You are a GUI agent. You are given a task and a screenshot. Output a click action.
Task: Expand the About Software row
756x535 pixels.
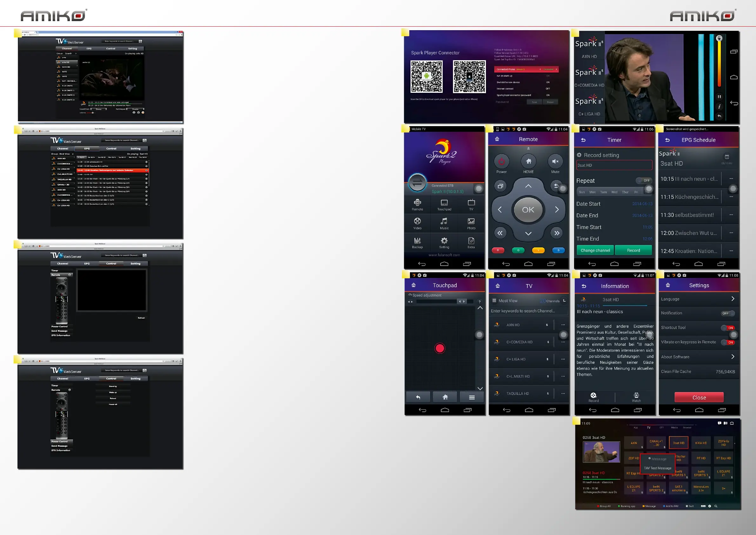732,357
